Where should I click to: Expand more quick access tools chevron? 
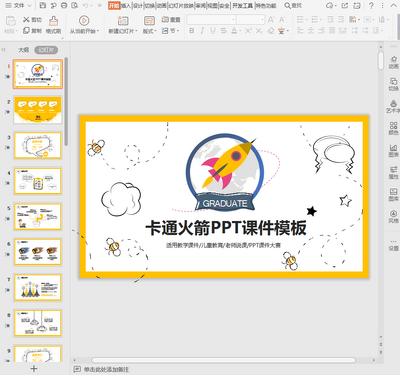coord(99,6)
